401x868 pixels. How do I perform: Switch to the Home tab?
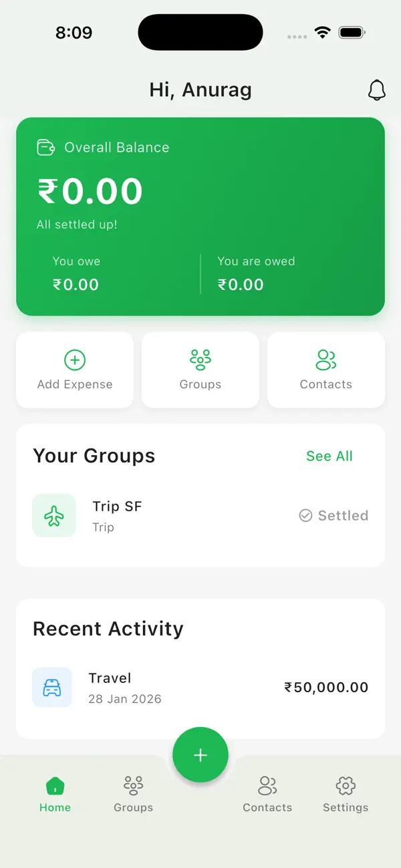tap(55, 792)
